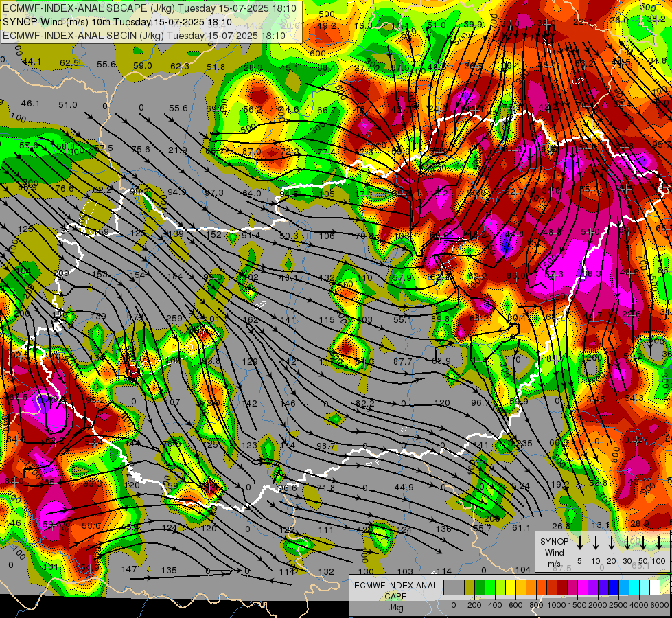
Task: Click the 'ECMWF-INDEX-ANAL CAPE J/kg' legend label
Action: tap(395, 596)
